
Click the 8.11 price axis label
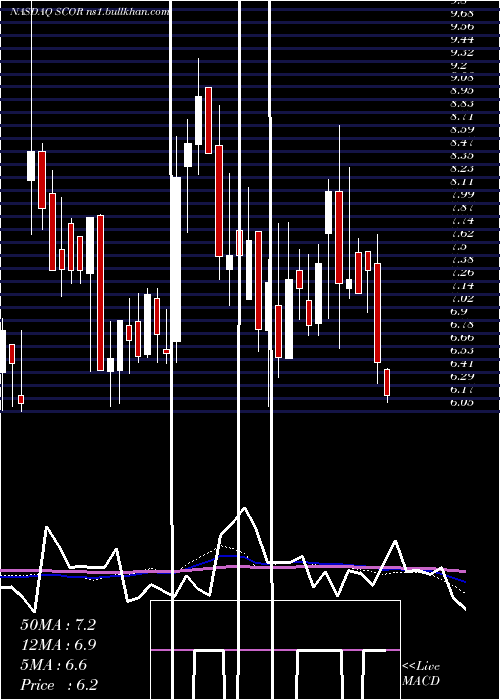click(462, 182)
